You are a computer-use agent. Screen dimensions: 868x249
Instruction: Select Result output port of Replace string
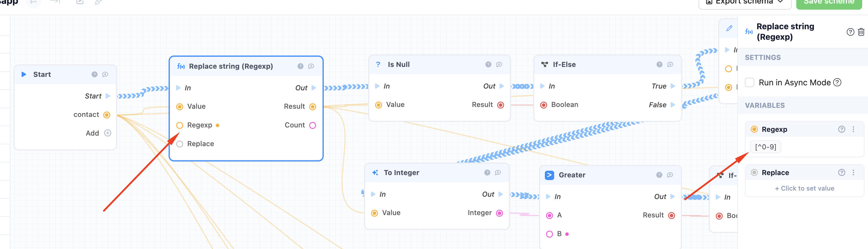coord(312,107)
